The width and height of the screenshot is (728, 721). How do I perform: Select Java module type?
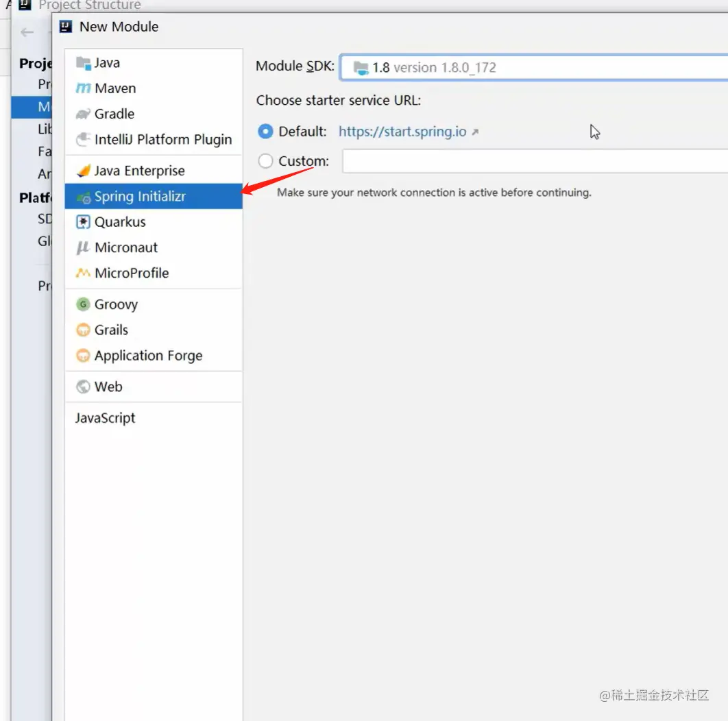pos(154,62)
